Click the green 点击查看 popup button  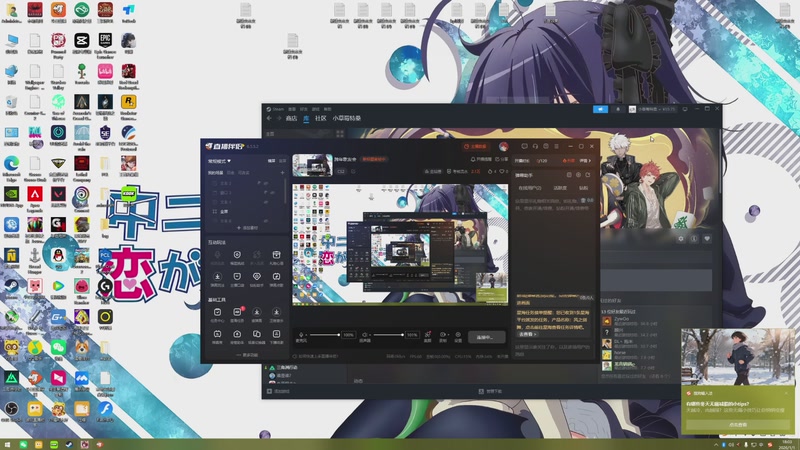tap(738, 424)
